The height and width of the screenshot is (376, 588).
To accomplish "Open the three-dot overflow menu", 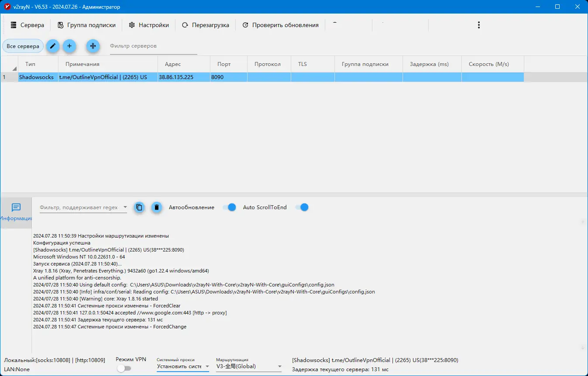I will point(479,25).
